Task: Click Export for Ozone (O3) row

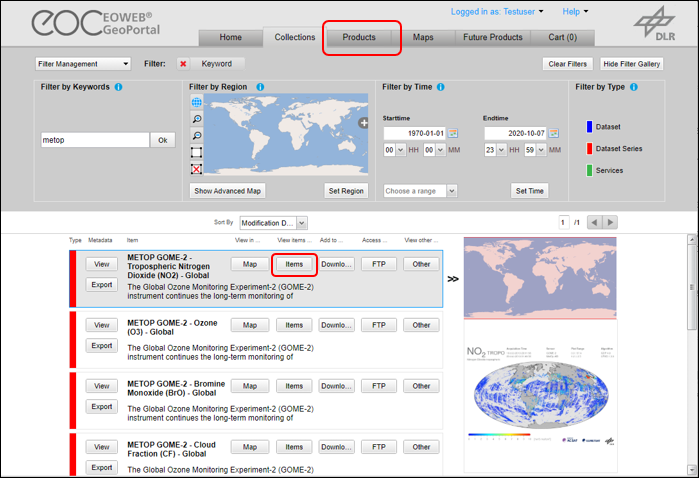Action: click(x=102, y=346)
